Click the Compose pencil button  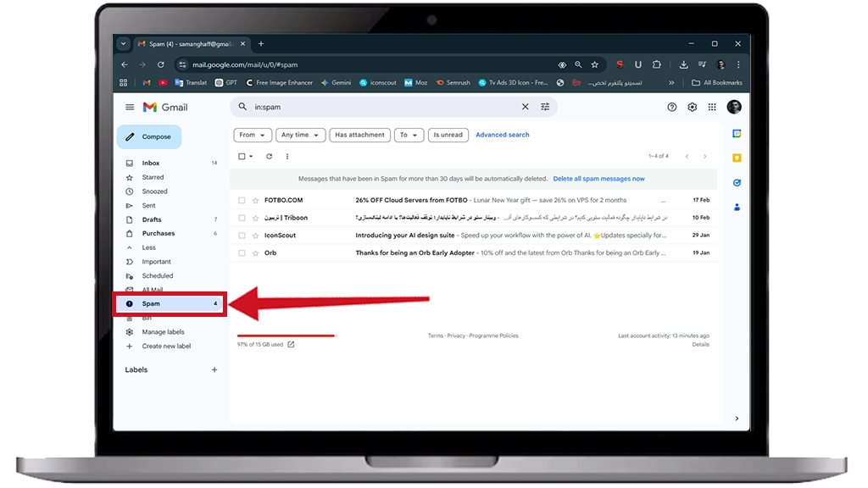(149, 136)
